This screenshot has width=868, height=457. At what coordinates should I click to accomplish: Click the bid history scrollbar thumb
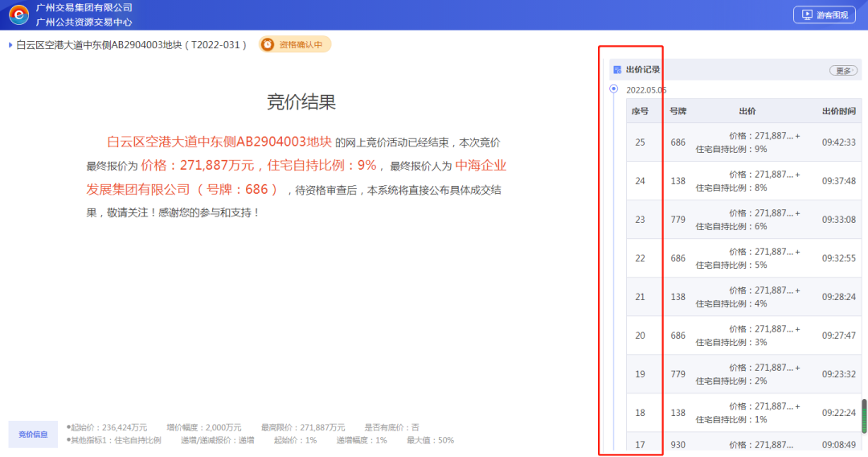[864, 416]
